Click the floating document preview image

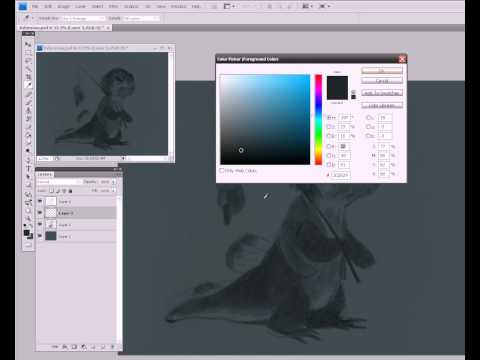102,103
